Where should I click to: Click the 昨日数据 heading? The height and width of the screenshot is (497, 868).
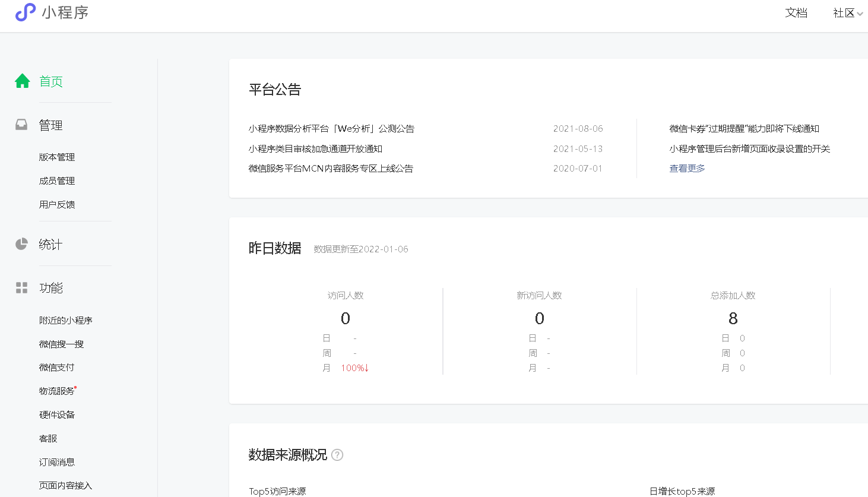point(275,248)
